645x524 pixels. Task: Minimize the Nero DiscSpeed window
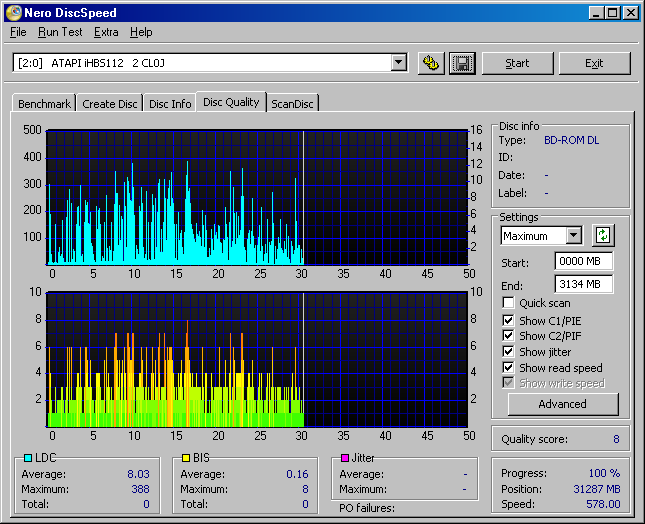[x=596, y=13]
